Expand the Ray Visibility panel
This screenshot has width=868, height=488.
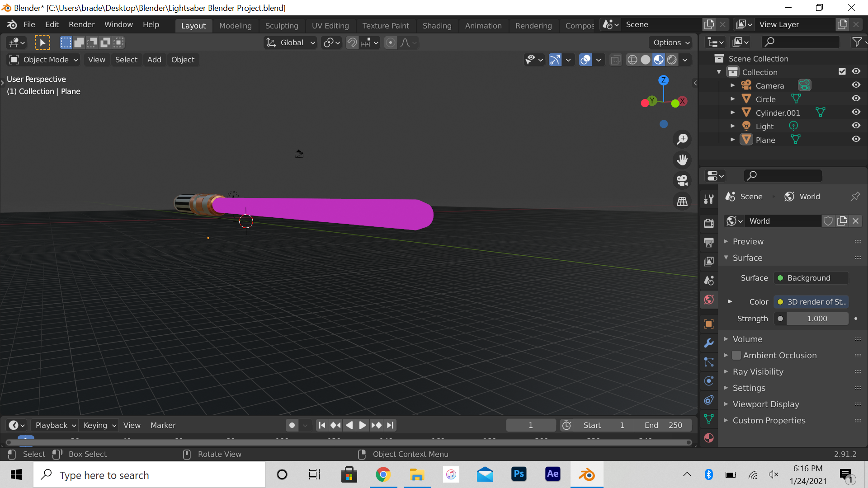point(758,371)
